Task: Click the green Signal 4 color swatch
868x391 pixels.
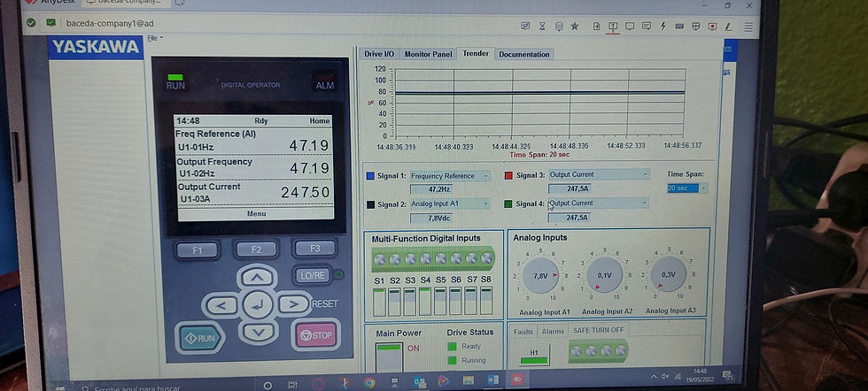Action: (x=508, y=204)
